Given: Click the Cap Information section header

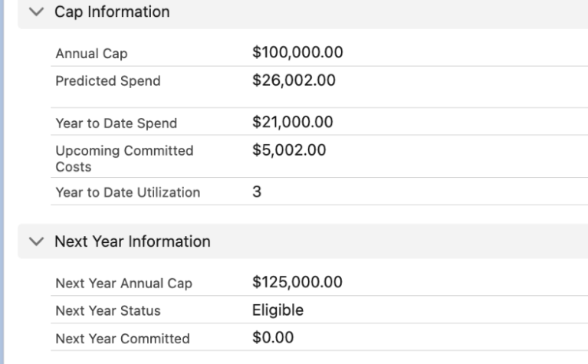Looking at the screenshot, I should point(112,12).
